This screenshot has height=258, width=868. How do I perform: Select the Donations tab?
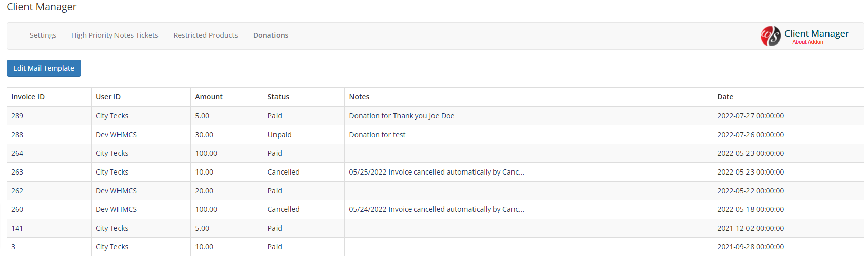pos(271,35)
